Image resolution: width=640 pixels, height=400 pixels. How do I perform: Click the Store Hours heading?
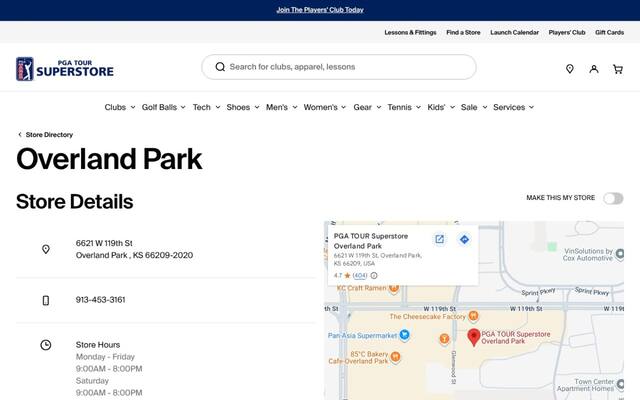(x=98, y=345)
